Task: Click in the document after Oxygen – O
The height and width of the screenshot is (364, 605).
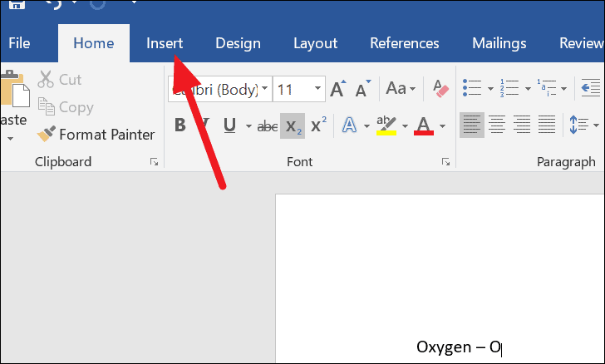Action: [502, 347]
